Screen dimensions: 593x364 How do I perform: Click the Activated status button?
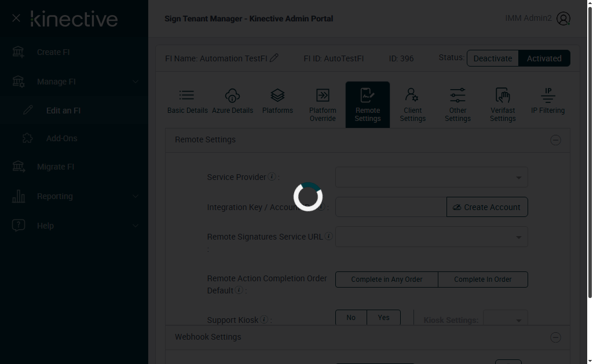point(544,58)
